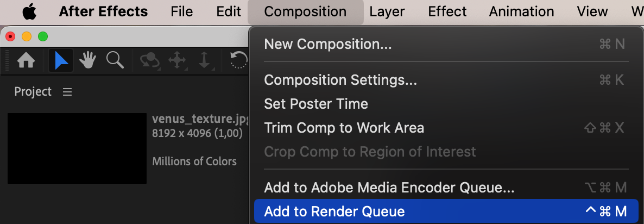Choose New Composition from the menu

pos(327,44)
